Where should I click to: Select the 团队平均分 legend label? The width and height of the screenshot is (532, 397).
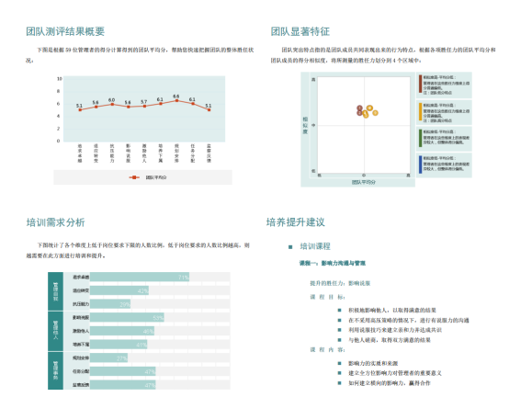(156, 177)
